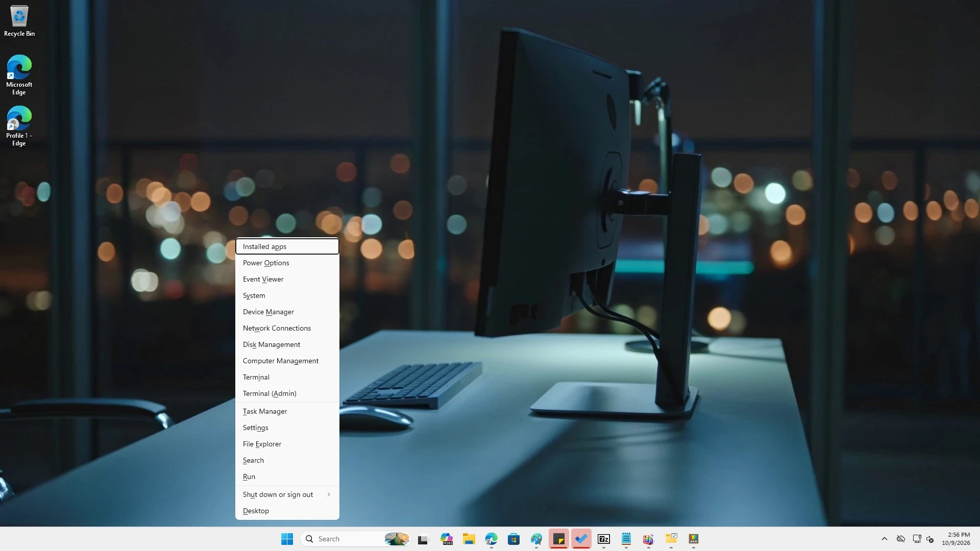Select System in the Win+X menu
This screenshot has width=980, height=551.
coord(287,295)
